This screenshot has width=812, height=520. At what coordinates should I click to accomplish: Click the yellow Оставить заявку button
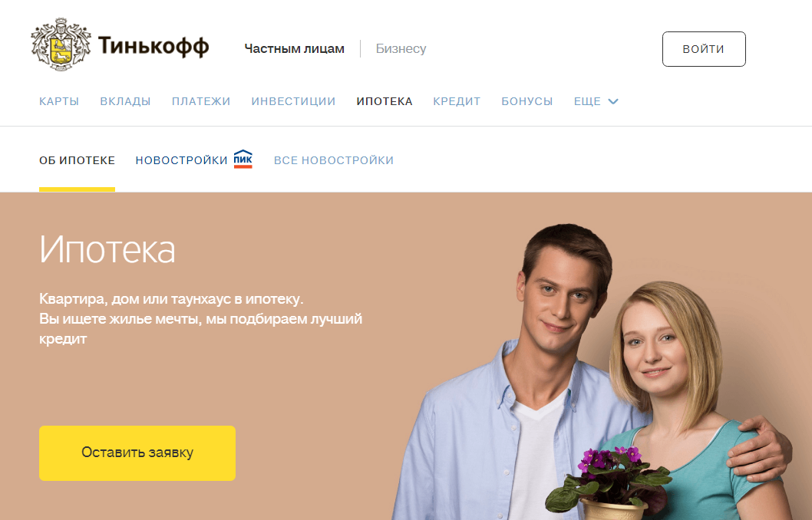coord(137,453)
